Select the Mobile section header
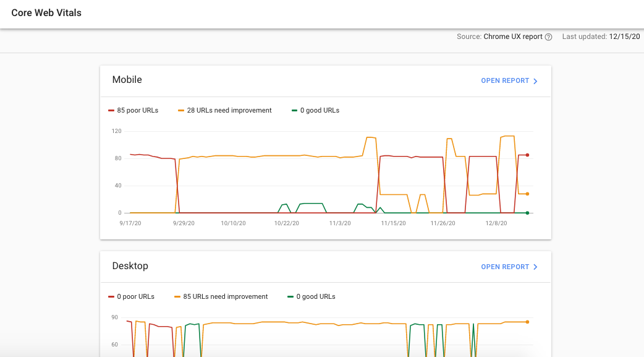644x357 pixels. click(127, 80)
